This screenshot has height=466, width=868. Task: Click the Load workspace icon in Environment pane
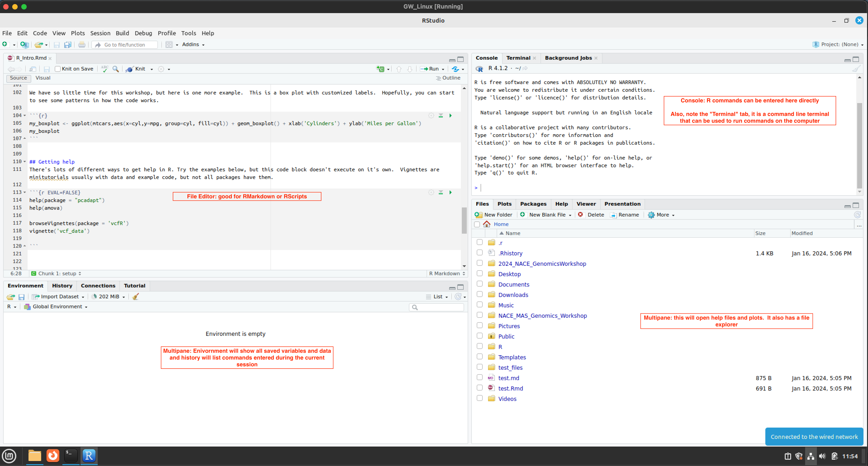pyautogui.click(x=10, y=297)
